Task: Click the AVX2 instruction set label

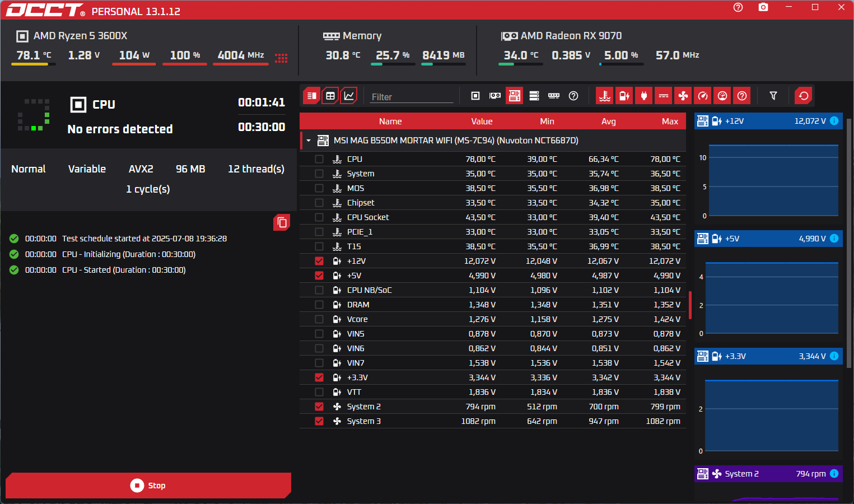Action: pos(141,169)
